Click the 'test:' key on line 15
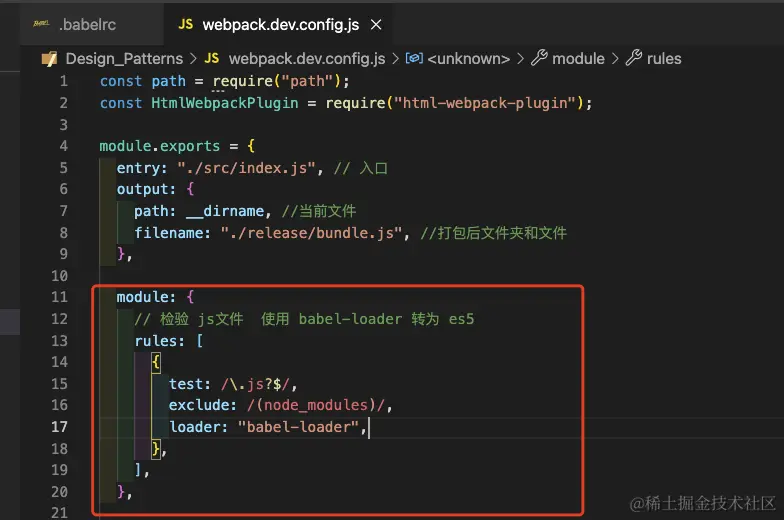The image size is (784, 520). pyautogui.click(x=190, y=384)
